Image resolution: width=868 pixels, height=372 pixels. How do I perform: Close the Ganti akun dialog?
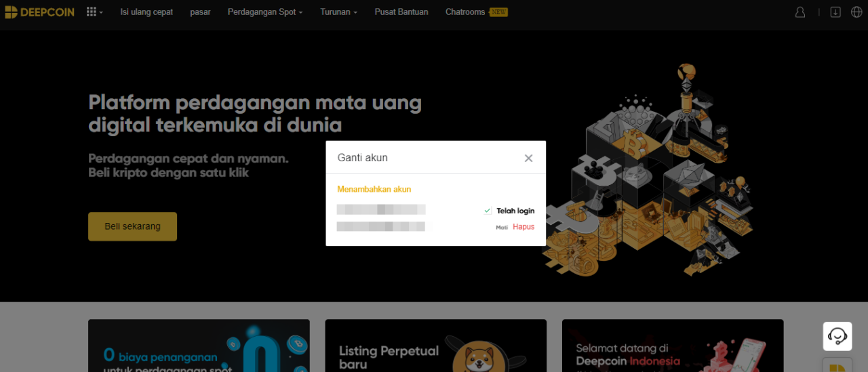click(528, 158)
